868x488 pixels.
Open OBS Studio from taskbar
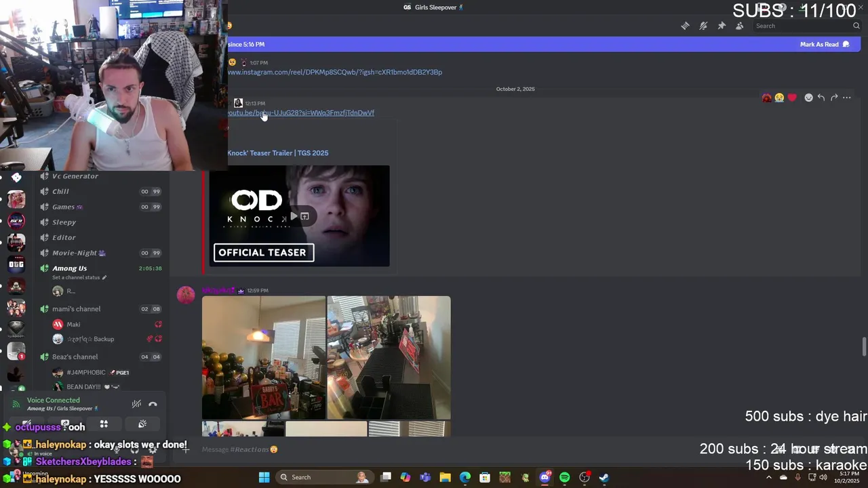pyautogui.click(x=585, y=477)
